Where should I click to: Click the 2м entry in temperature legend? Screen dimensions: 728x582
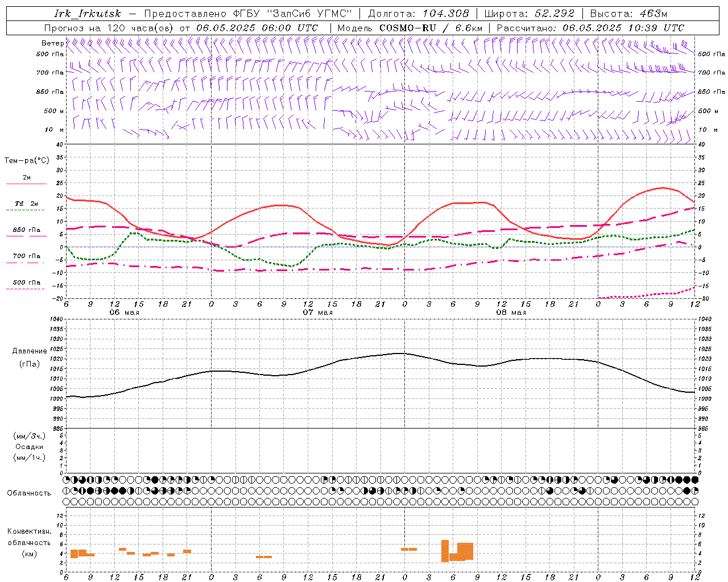27,178
